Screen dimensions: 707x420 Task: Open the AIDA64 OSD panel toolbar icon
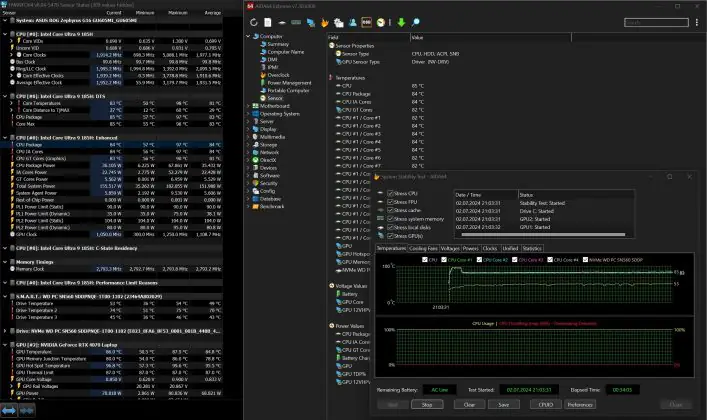click(x=367, y=22)
